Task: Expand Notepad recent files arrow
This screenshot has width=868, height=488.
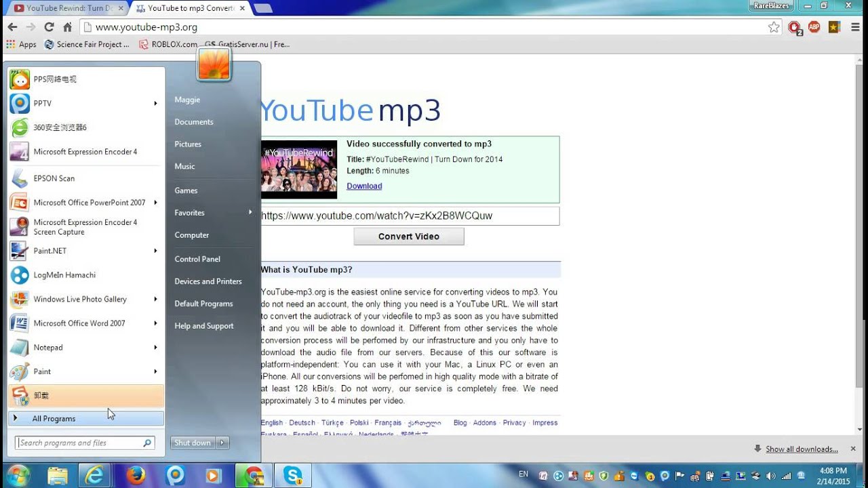Action: pos(155,348)
